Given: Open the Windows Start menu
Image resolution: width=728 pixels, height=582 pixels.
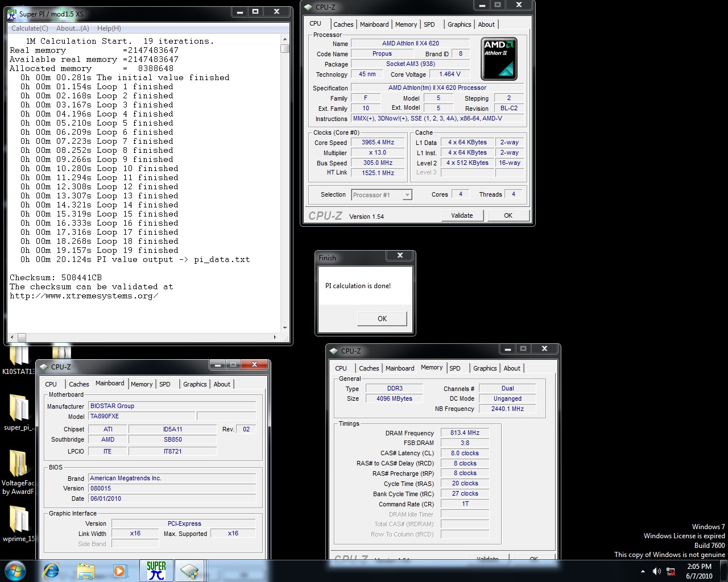Looking at the screenshot, I should (x=15, y=571).
